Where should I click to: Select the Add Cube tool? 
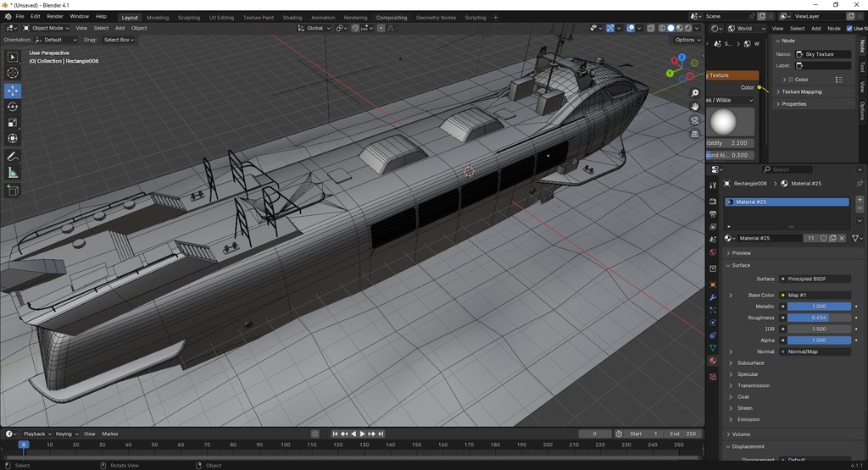click(12, 191)
